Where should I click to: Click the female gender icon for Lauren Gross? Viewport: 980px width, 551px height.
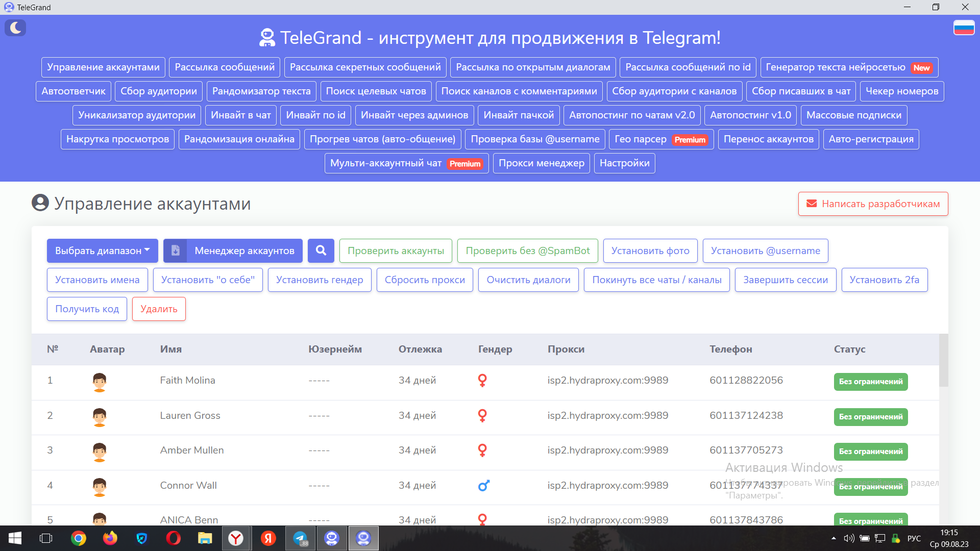482,415
